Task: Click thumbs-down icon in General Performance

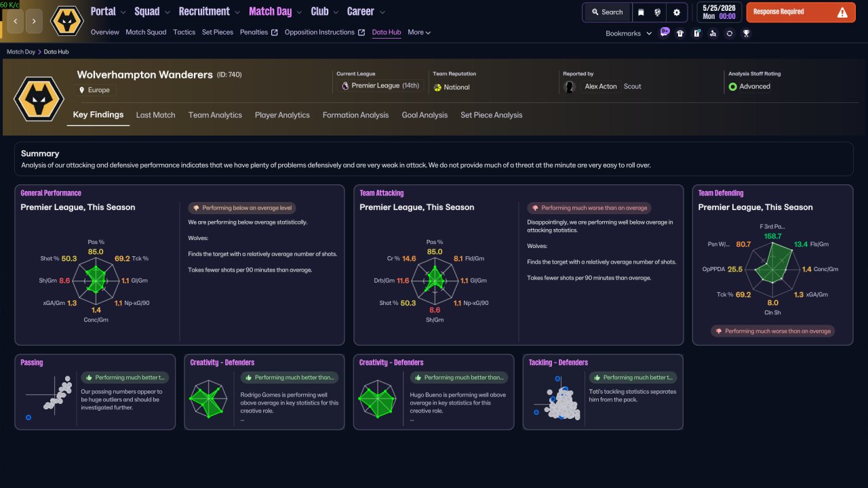Action: (x=197, y=208)
